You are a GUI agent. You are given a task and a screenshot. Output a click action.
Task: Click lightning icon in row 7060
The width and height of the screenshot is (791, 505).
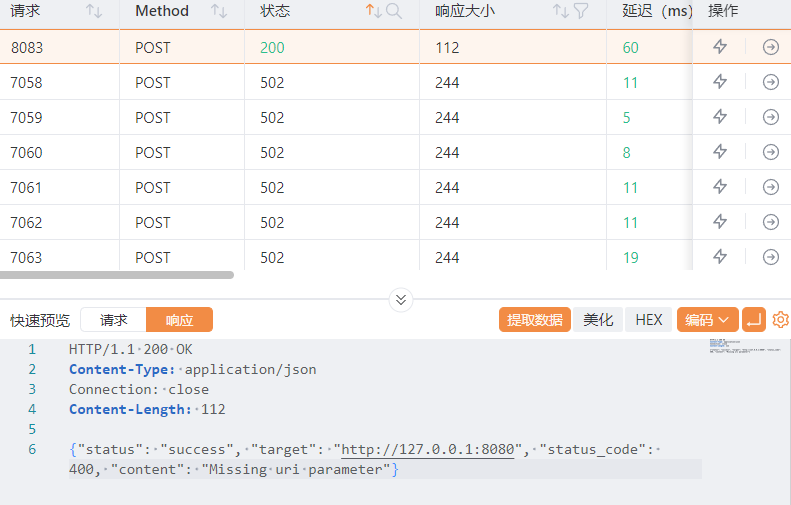pyautogui.click(x=720, y=152)
